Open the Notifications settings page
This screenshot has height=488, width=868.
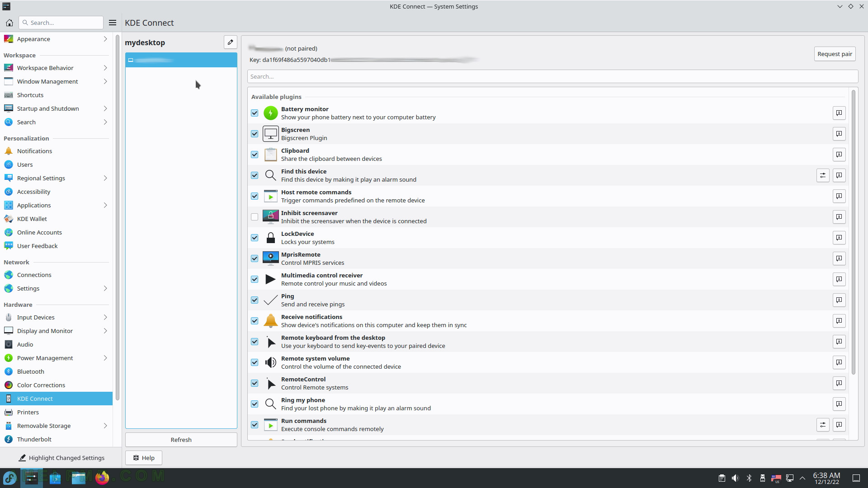pos(56,151)
